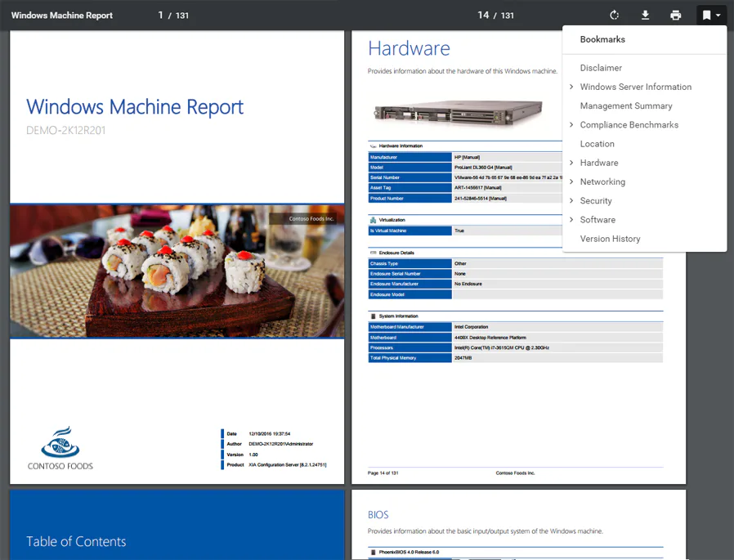Click the Hardware Information section icon
The height and width of the screenshot is (560, 734).
(x=373, y=146)
